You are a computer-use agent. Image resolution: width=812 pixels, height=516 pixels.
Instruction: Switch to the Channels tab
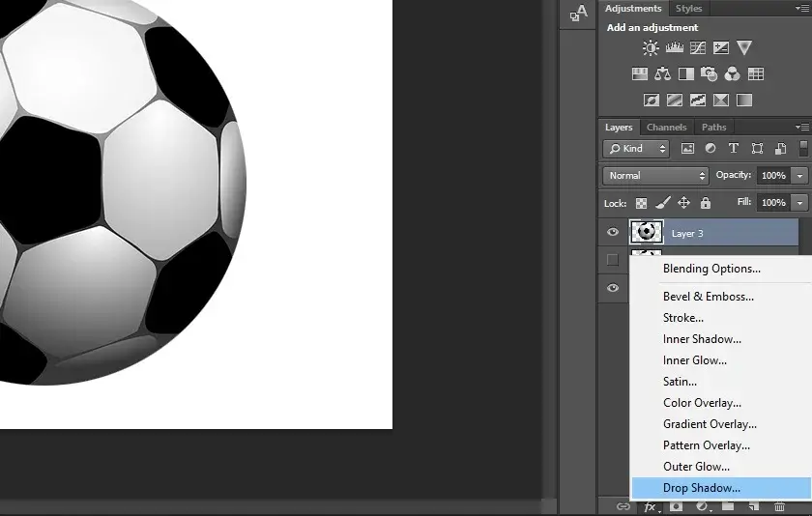(666, 128)
